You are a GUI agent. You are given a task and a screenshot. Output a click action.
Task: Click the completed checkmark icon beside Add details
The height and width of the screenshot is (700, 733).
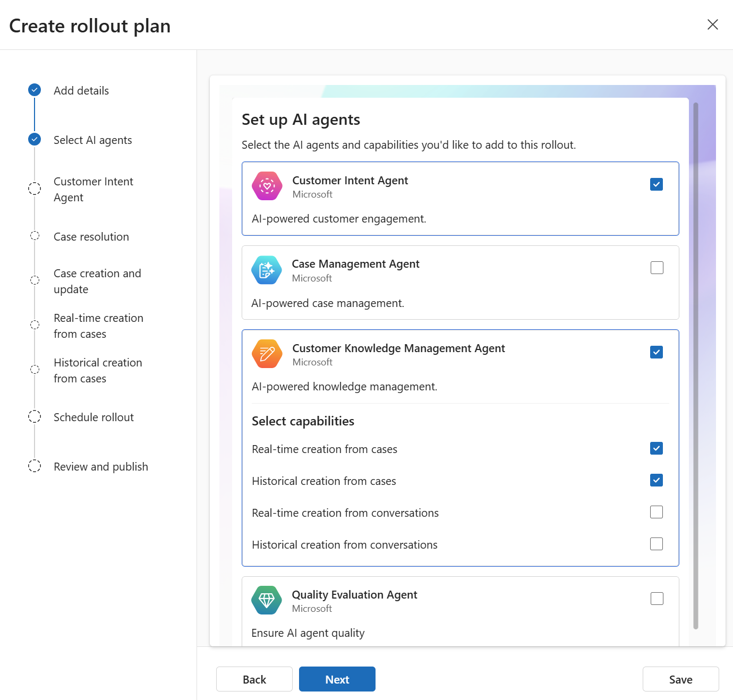coord(35,90)
